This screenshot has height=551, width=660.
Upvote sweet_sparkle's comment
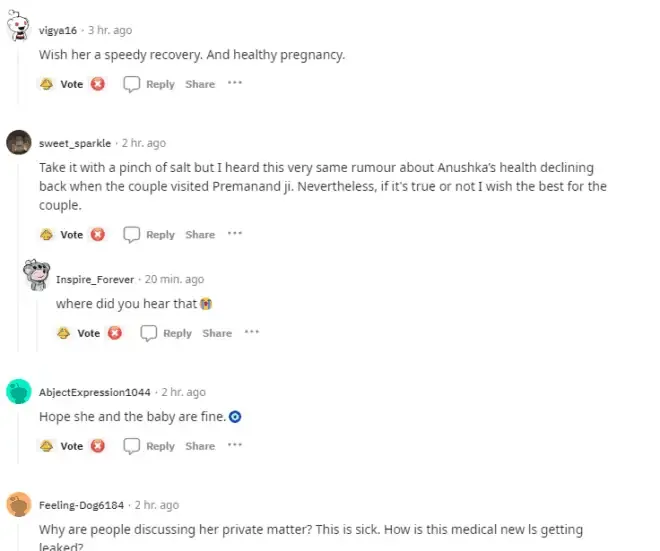click(x=46, y=234)
